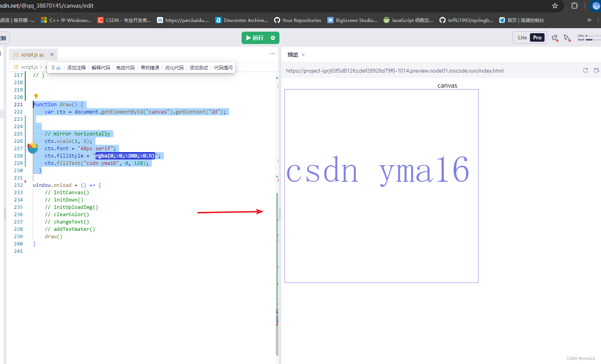The image size is (601, 364).
Task: Open browser extensions puzzle icon
Action: point(574,6)
